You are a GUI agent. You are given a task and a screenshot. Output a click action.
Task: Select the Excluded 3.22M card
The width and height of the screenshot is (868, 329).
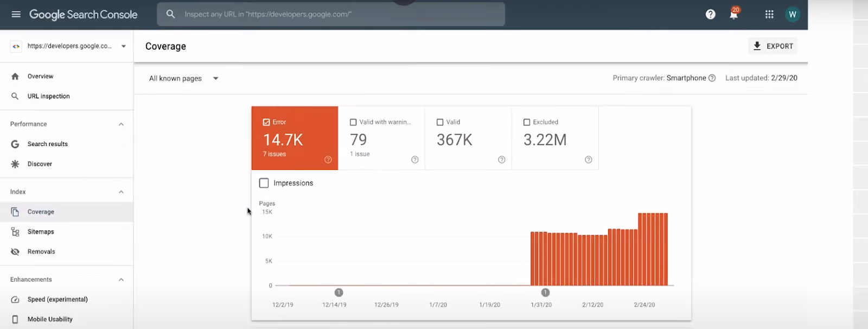pyautogui.click(x=555, y=138)
